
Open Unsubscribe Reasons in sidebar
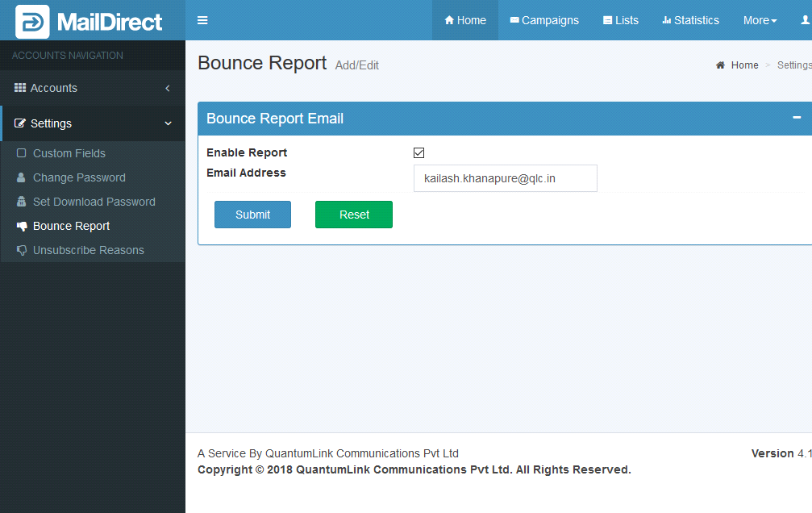pos(88,250)
